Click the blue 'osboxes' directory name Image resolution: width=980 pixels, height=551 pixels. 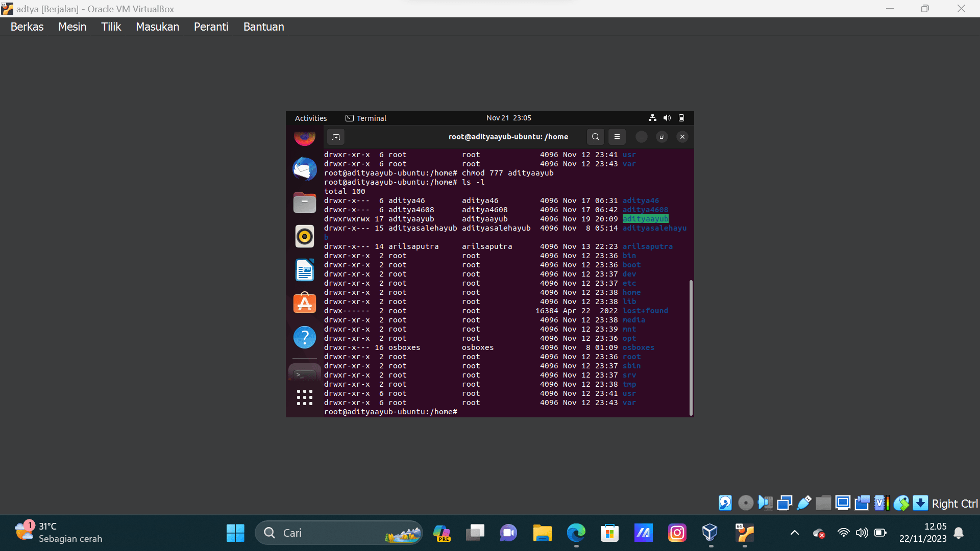pyautogui.click(x=638, y=347)
